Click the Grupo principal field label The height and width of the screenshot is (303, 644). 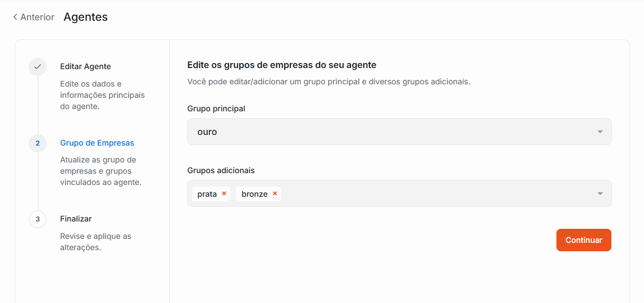pyautogui.click(x=216, y=108)
